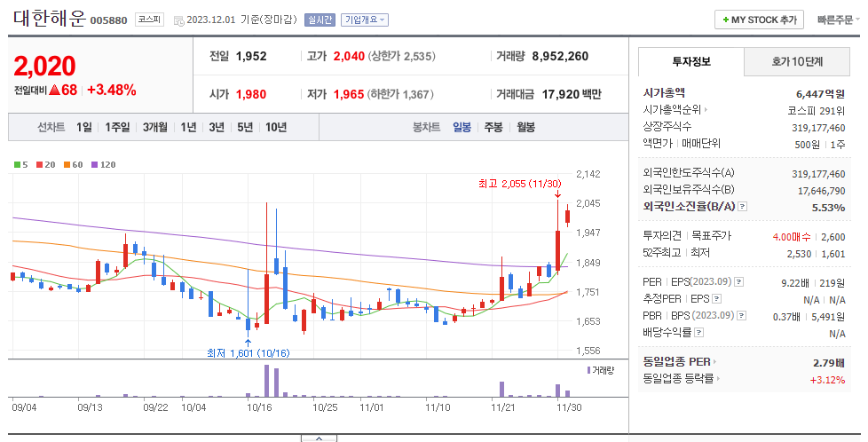Expand the collapse chevron below the chart

(x=319, y=438)
